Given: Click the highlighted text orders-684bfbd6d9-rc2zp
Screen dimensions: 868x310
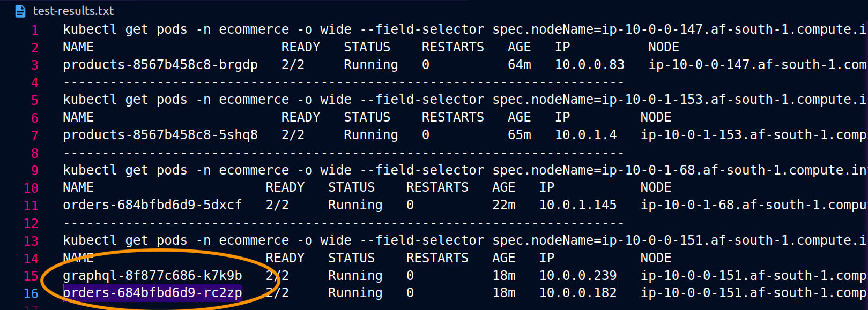Looking at the screenshot, I should (x=152, y=293).
